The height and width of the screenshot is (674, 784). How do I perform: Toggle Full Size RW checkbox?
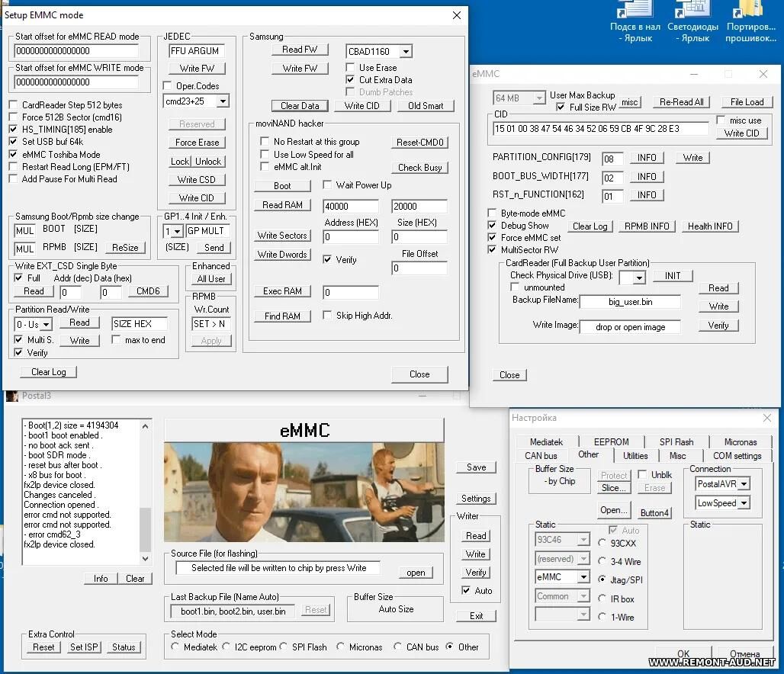click(x=561, y=107)
